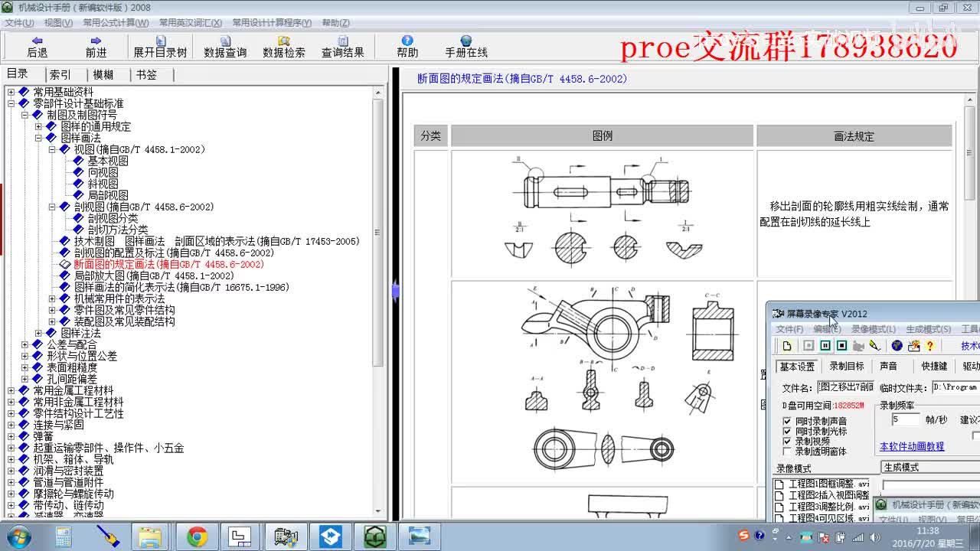Open the 常用设计计算程序(Y) menu
Screen dimensions: 980x551
pos(272,23)
